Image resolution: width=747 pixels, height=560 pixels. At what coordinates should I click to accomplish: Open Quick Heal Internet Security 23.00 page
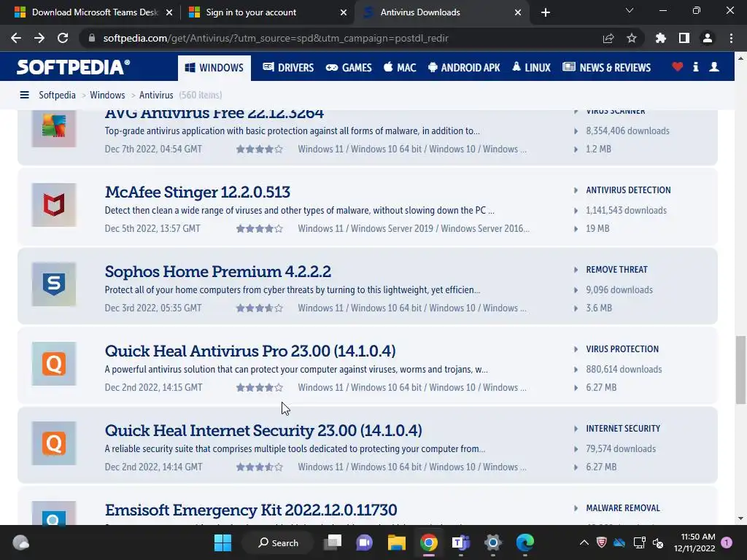click(x=263, y=430)
